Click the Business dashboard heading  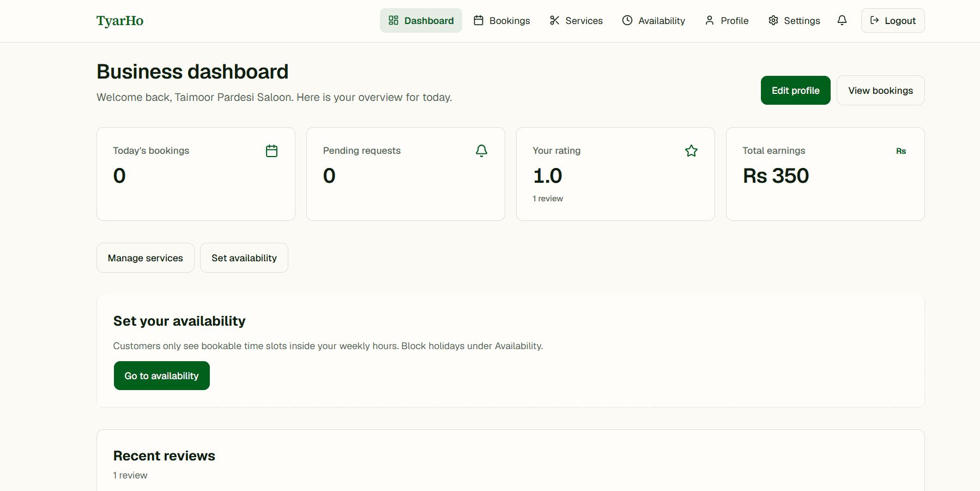[192, 71]
